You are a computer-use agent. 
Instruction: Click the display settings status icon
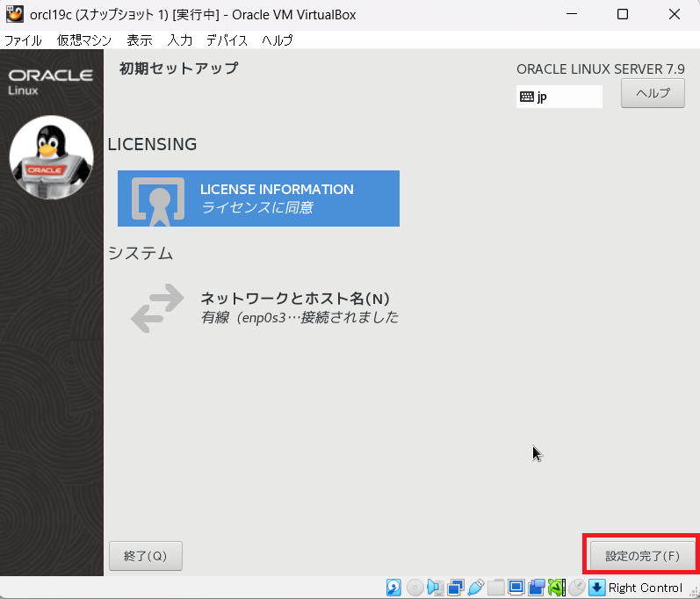[x=516, y=588]
